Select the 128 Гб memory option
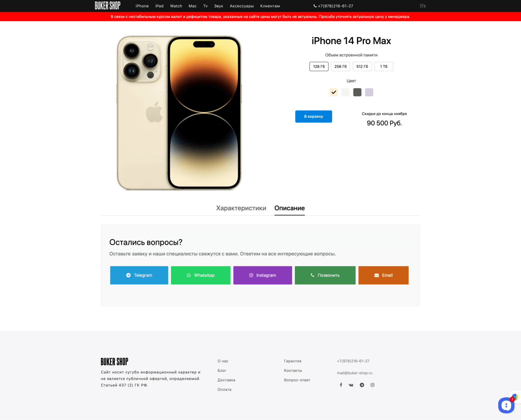 point(319,66)
